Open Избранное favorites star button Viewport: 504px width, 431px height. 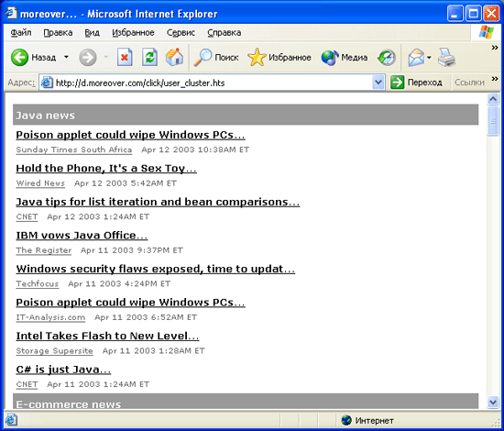279,58
